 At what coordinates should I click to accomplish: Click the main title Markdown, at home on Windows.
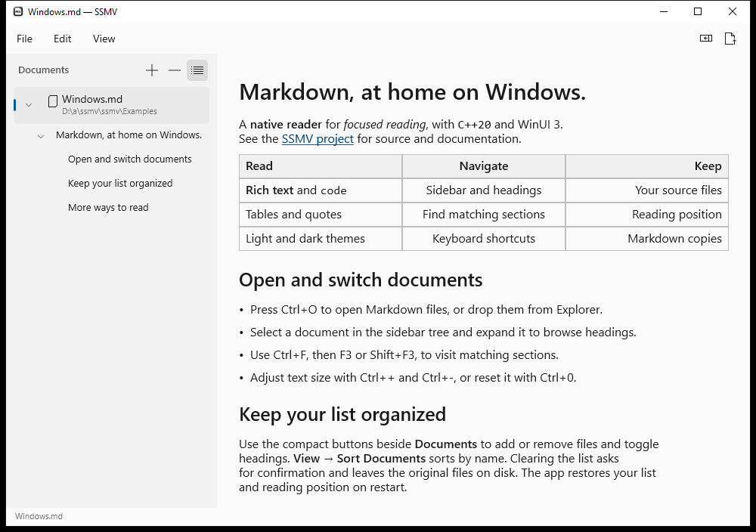(412, 92)
